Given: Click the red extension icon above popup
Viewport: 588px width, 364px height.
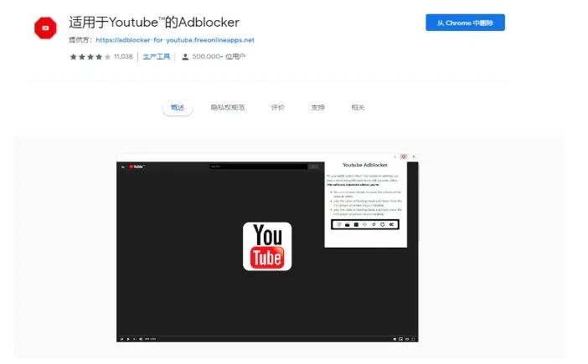Looking at the screenshot, I should pyautogui.click(x=404, y=156).
